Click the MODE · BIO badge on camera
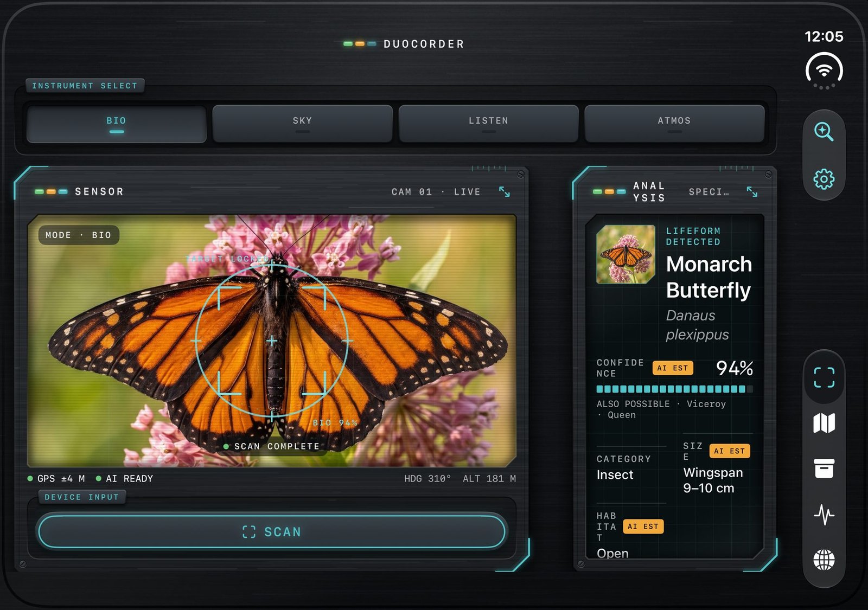 point(79,235)
